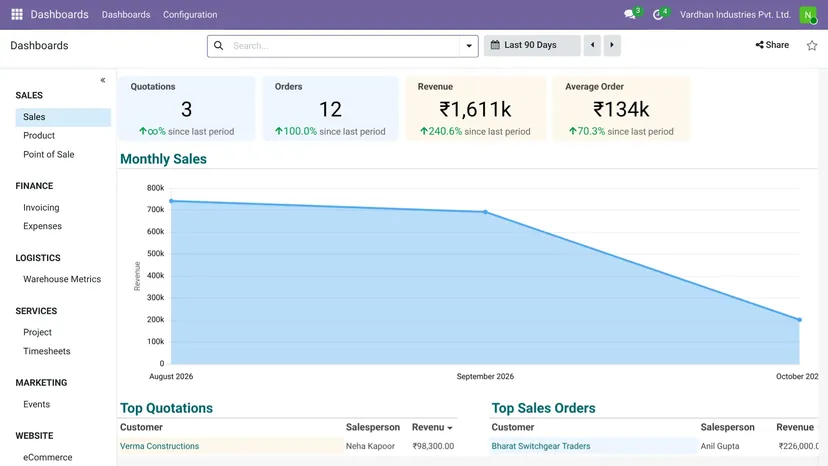Viewport: 828px width, 466px height.
Task: Click the August 2026 data point
Action: (x=171, y=201)
